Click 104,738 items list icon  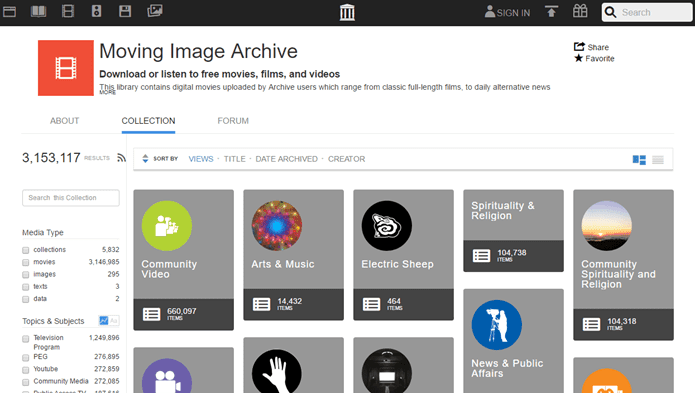point(481,256)
